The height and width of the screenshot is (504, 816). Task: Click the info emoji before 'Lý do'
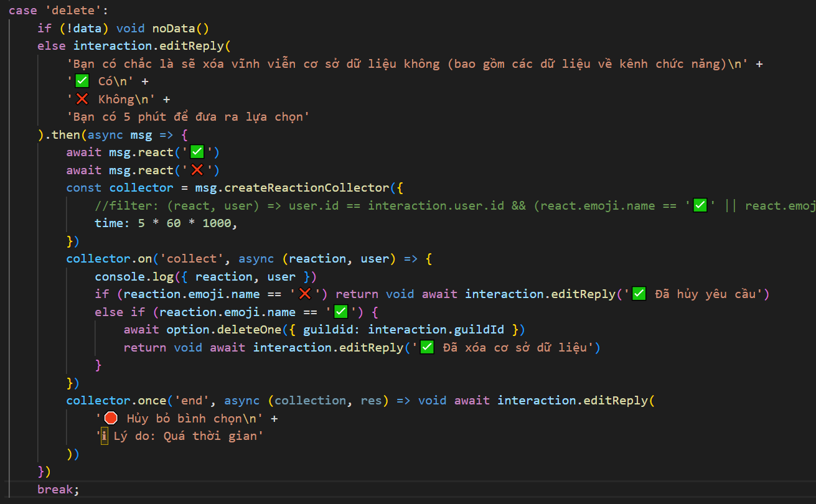[x=104, y=436]
